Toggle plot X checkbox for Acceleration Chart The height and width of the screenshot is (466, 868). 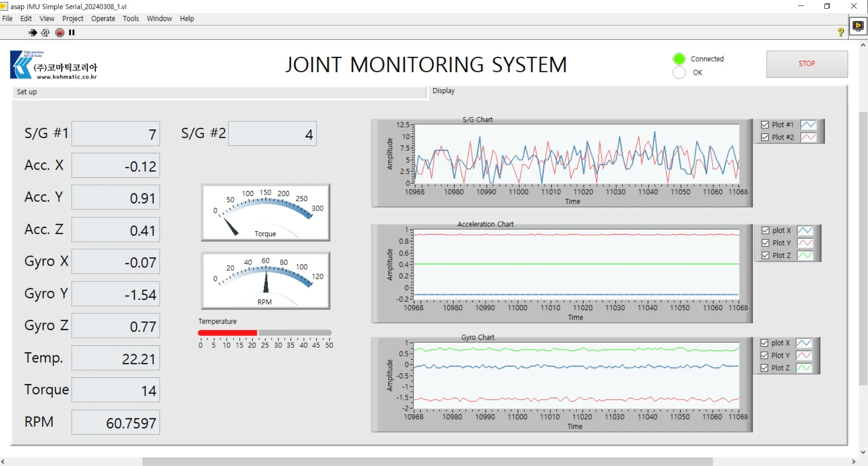click(765, 230)
